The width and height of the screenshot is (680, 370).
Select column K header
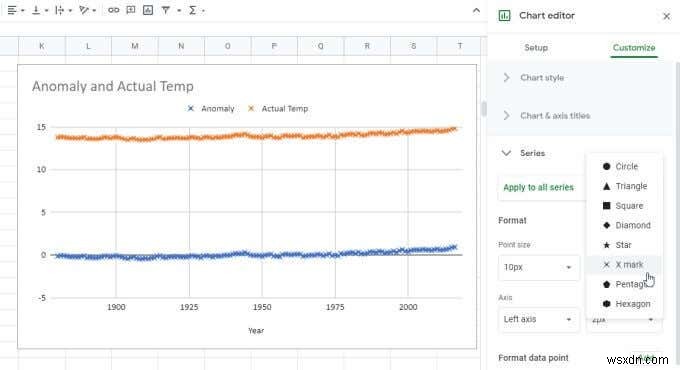click(42, 46)
